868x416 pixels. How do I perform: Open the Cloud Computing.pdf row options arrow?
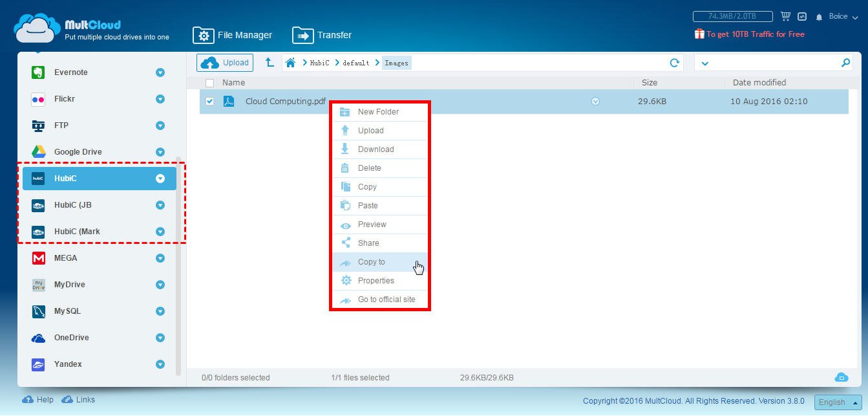tap(595, 102)
